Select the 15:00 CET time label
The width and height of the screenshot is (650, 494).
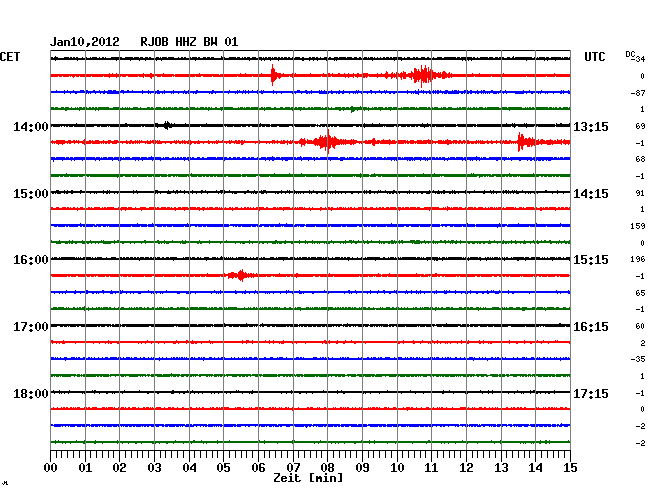[31, 194]
